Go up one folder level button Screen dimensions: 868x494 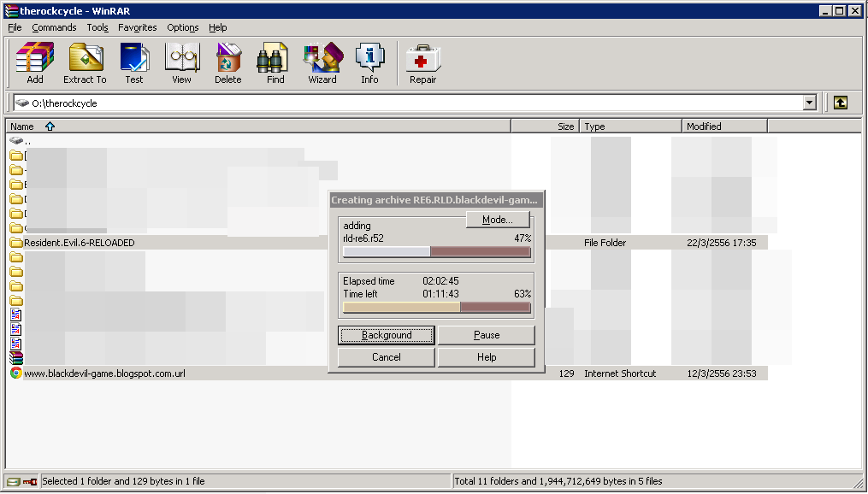pos(841,103)
